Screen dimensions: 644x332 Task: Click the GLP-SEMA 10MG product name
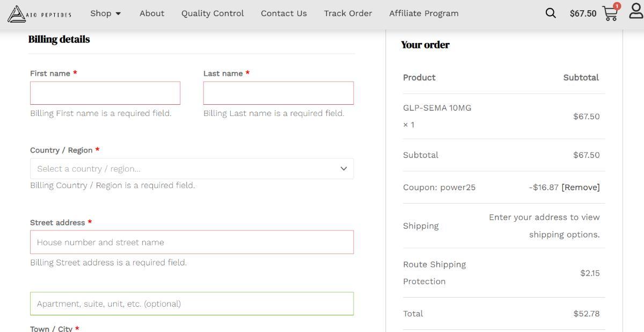coord(437,108)
